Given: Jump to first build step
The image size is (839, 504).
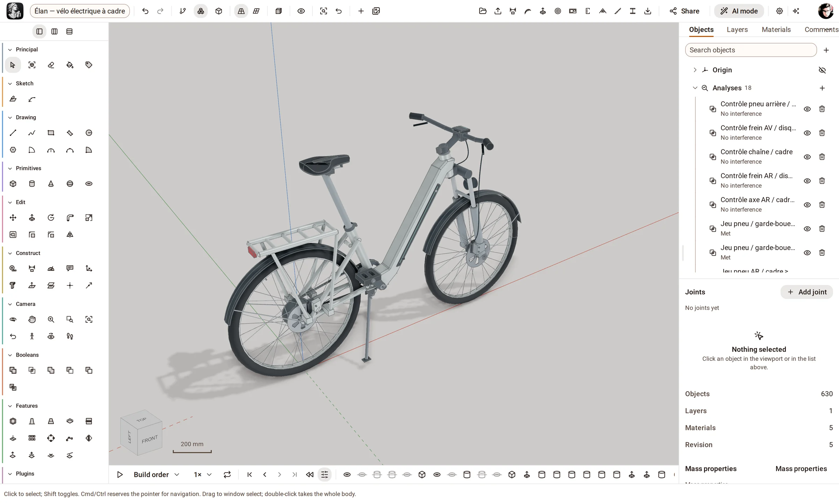Looking at the screenshot, I should [x=250, y=475].
